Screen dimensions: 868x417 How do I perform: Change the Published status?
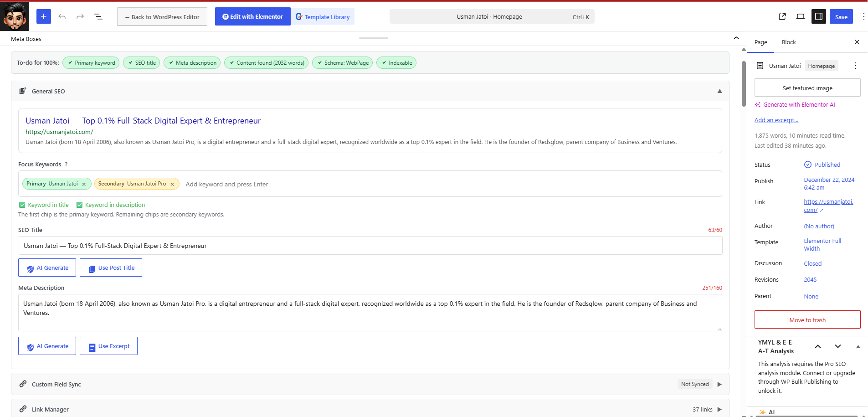coord(822,165)
